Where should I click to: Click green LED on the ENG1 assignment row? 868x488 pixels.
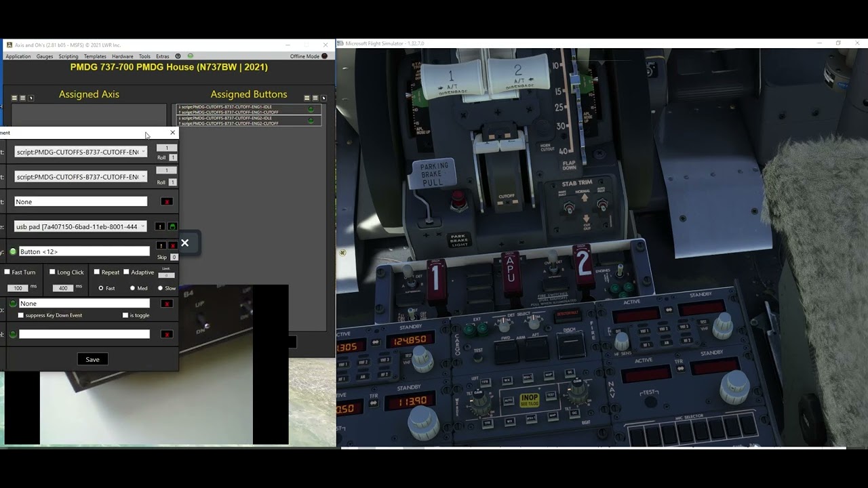click(x=311, y=109)
